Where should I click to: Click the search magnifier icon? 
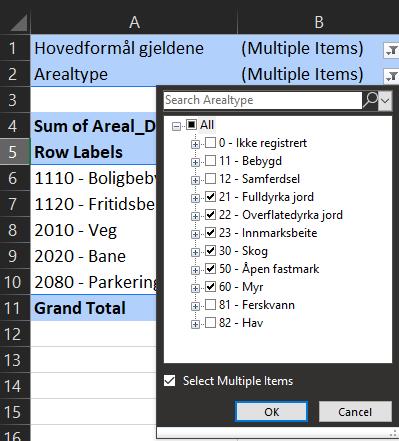370,100
